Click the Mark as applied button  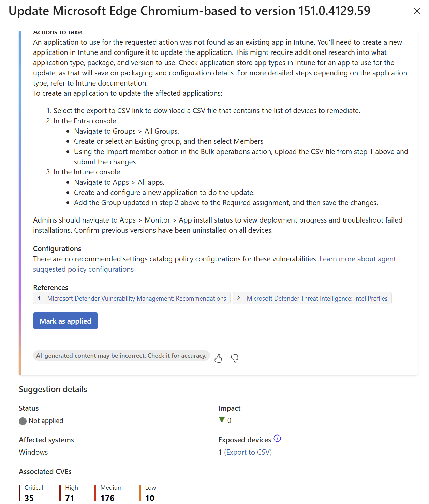[x=65, y=321]
